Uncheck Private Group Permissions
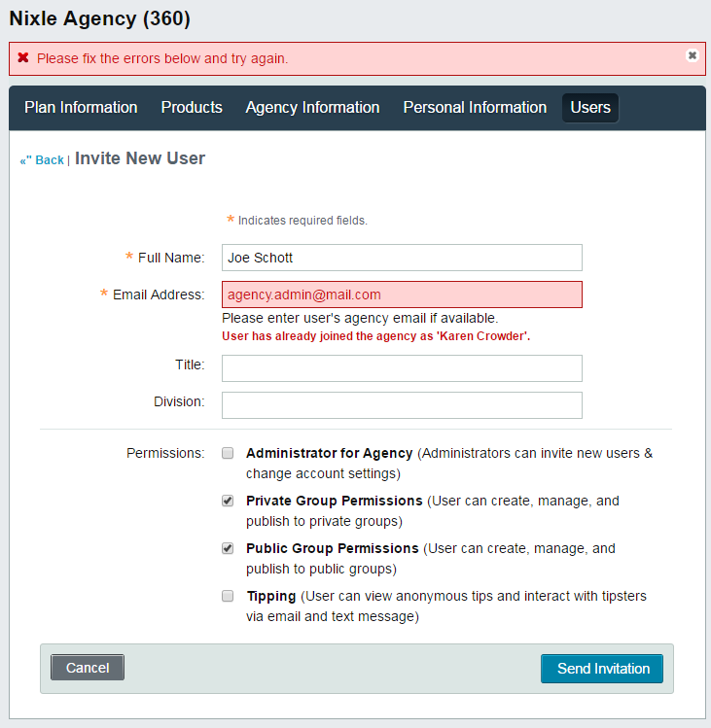 click(228, 501)
